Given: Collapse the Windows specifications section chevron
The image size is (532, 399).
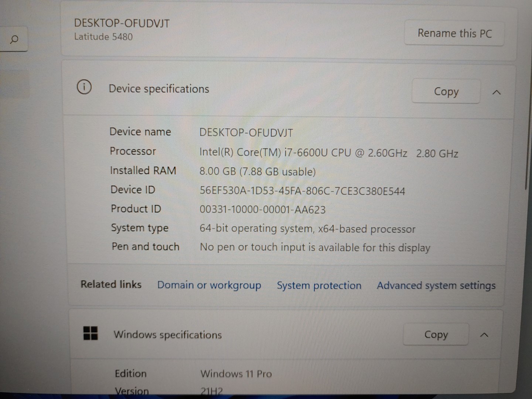Looking at the screenshot, I should tap(484, 335).
